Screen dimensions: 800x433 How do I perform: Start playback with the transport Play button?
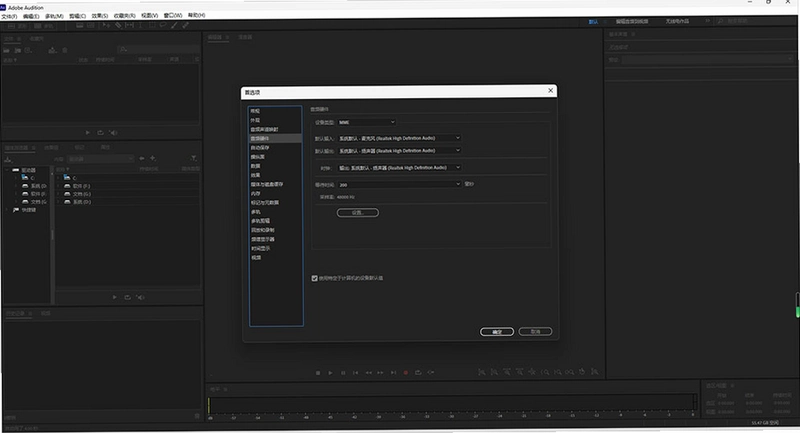coord(330,373)
